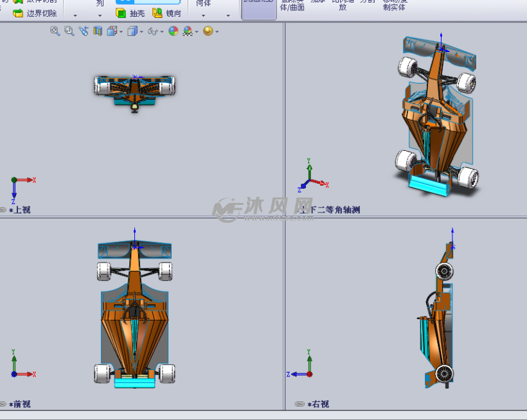Click the Previous View icon

point(84,31)
